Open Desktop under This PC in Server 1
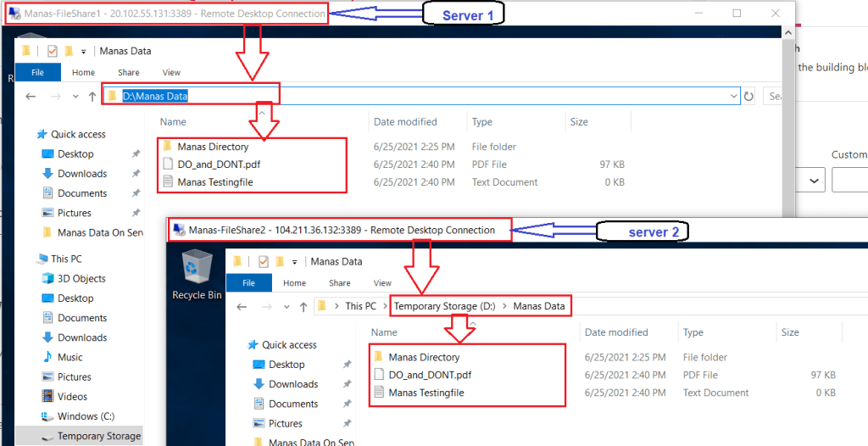Image resolution: width=868 pixels, height=446 pixels. click(75, 298)
